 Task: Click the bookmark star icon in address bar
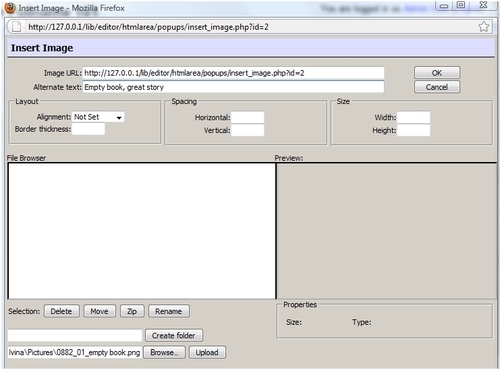point(484,27)
